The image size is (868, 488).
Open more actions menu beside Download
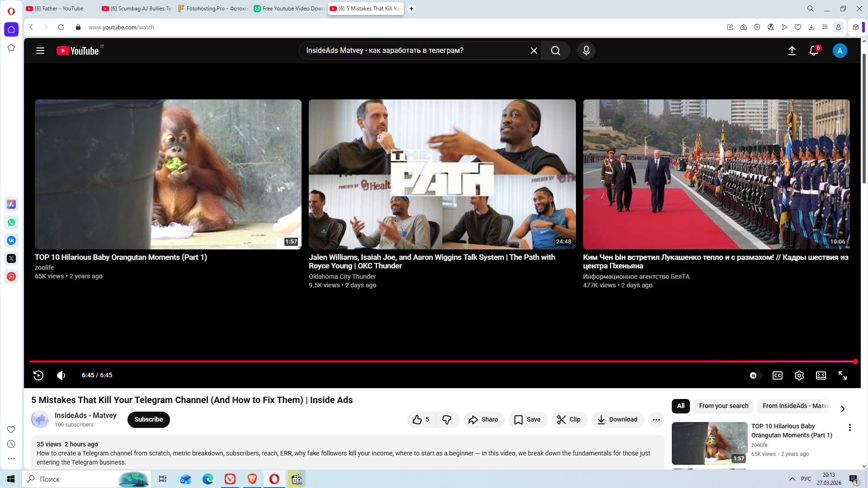[656, 420]
